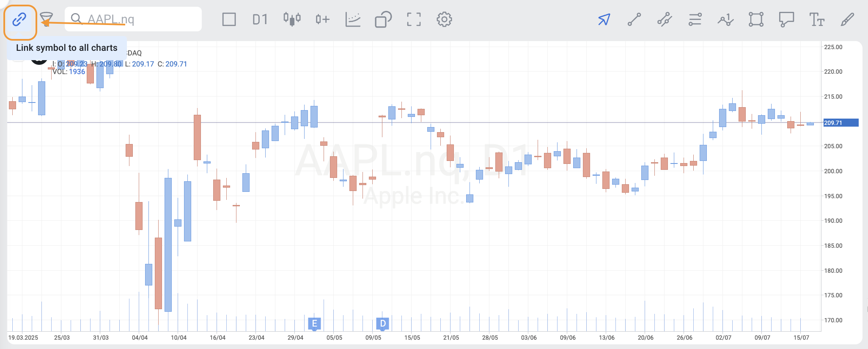Click the 170.00 price axis label
Viewport: 868px width, 349px height.
[833, 320]
